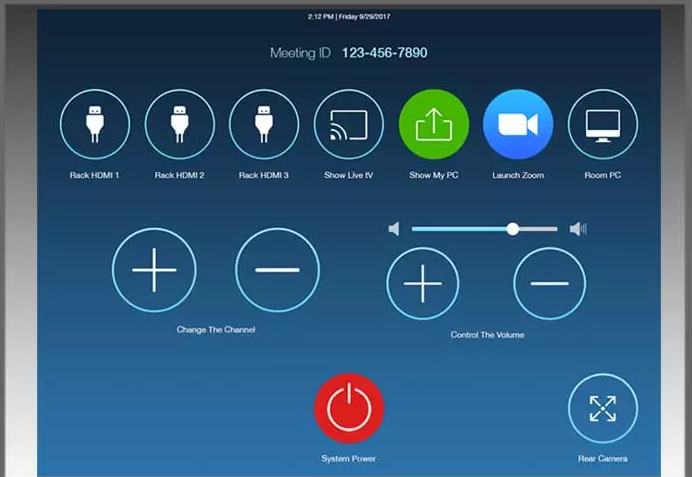
Task: Click the Meeting ID number 123-456-7890
Action: [384, 53]
